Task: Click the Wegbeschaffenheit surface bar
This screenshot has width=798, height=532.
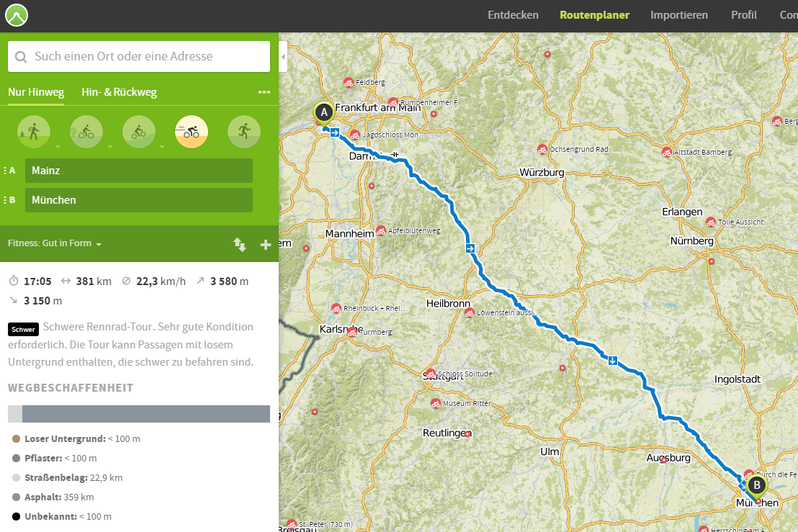Action: (138, 414)
